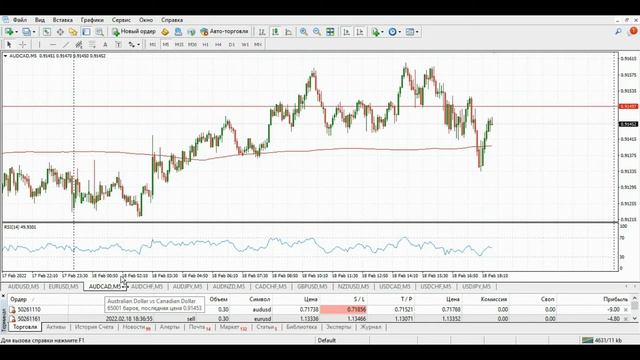Switch timeframe to M30
This screenshot has height=360, width=640.
(x=192, y=44)
